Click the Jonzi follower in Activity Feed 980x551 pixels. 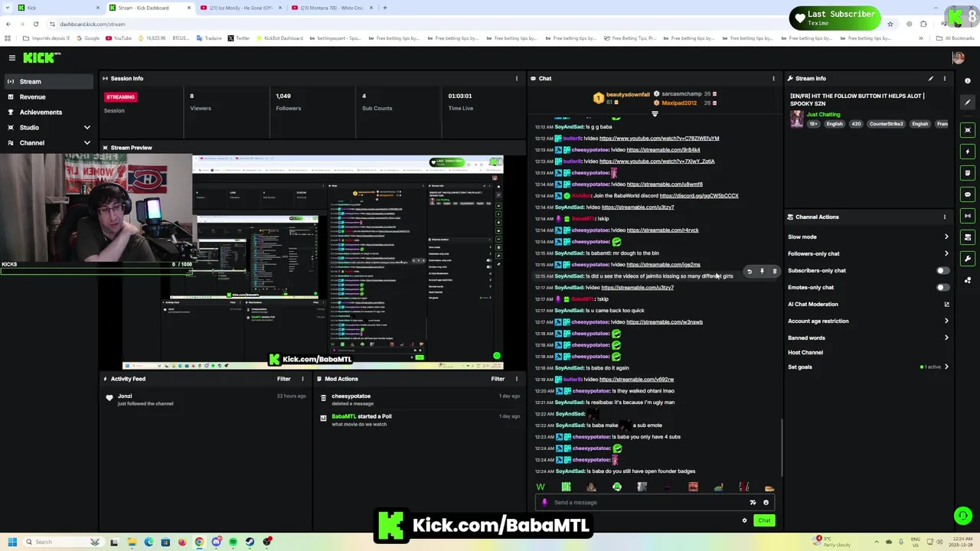click(125, 396)
